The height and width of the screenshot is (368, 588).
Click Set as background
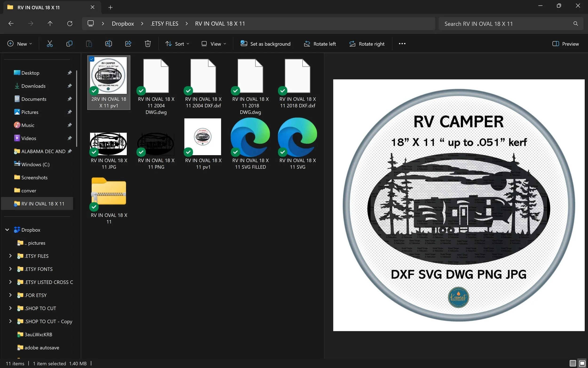point(266,44)
